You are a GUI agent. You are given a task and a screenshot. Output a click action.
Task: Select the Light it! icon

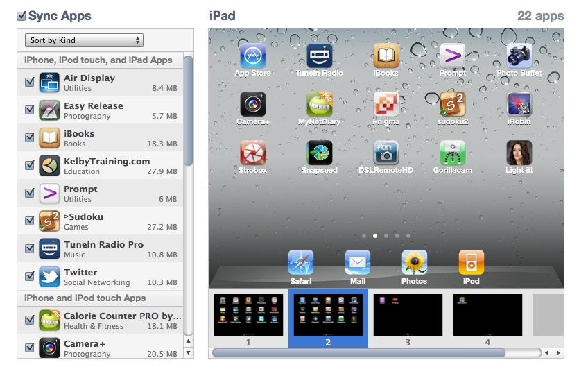[519, 153]
